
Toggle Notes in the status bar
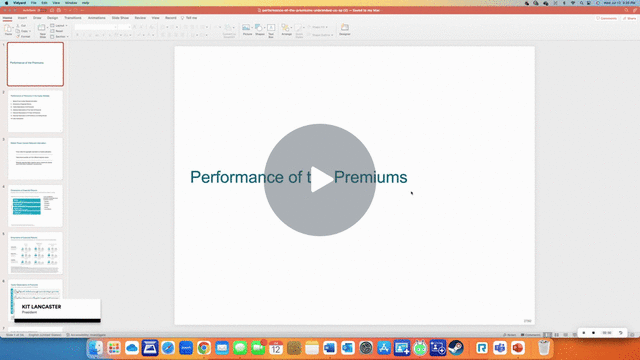(x=509, y=335)
